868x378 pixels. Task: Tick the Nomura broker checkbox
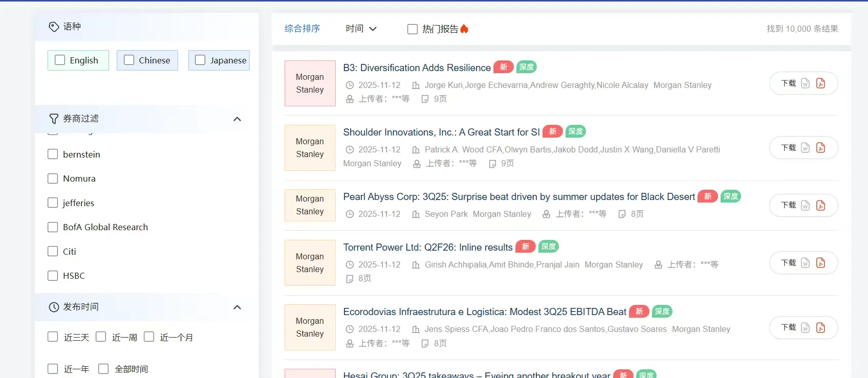(53, 179)
